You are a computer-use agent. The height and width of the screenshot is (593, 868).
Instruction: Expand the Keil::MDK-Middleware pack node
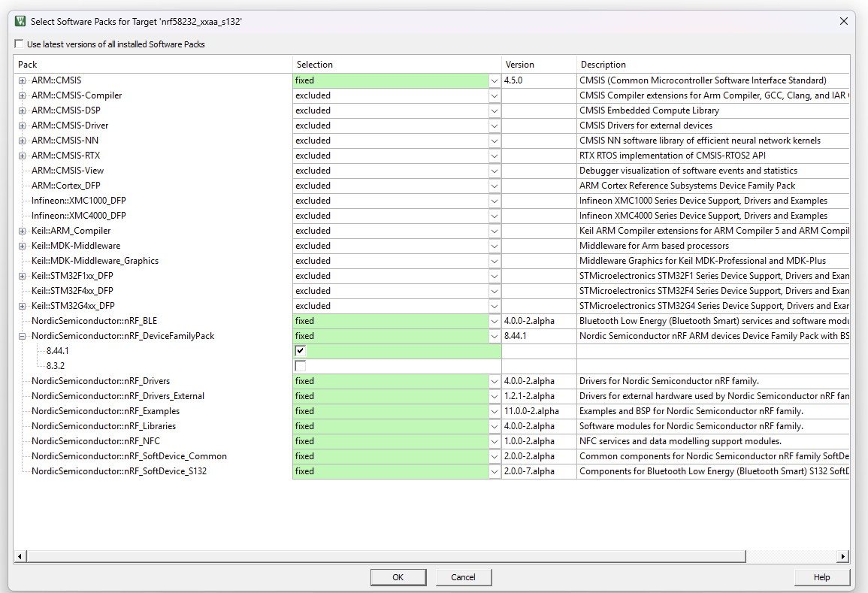[23, 246]
